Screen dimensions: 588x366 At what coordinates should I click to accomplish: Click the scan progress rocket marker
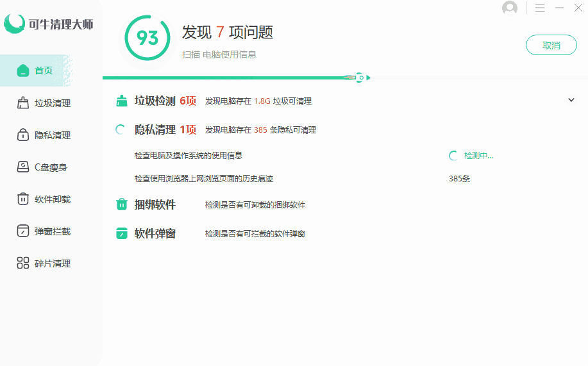[x=358, y=78]
